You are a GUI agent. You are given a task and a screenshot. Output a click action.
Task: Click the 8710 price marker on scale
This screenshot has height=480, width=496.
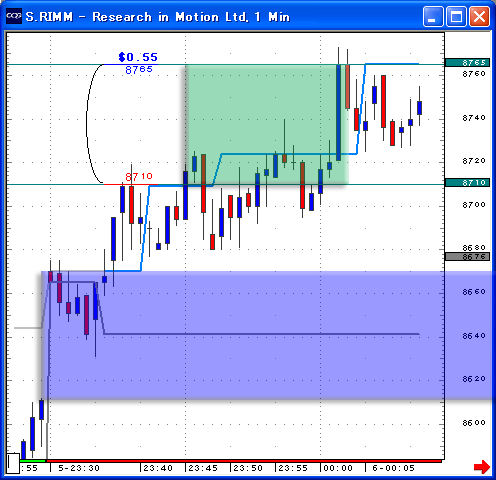pyautogui.click(x=467, y=183)
